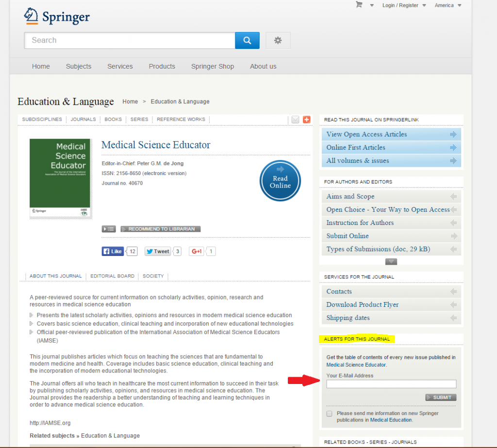Click Education & Language under Related subjects
The image size is (497, 448).
click(x=110, y=436)
